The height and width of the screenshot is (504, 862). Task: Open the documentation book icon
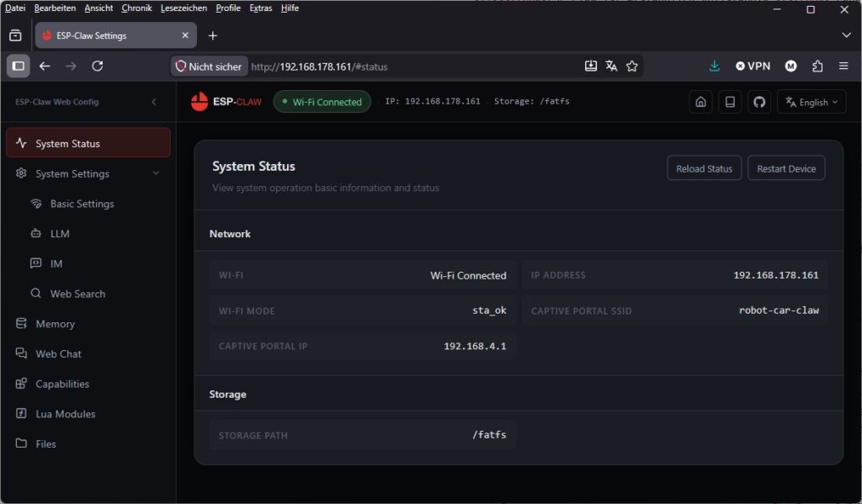(730, 102)
